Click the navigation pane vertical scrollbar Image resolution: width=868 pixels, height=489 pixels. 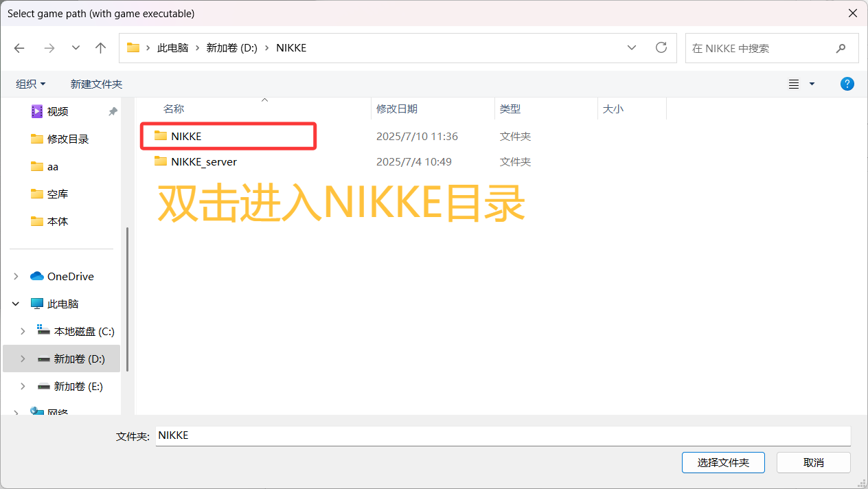tap(127, 299)
